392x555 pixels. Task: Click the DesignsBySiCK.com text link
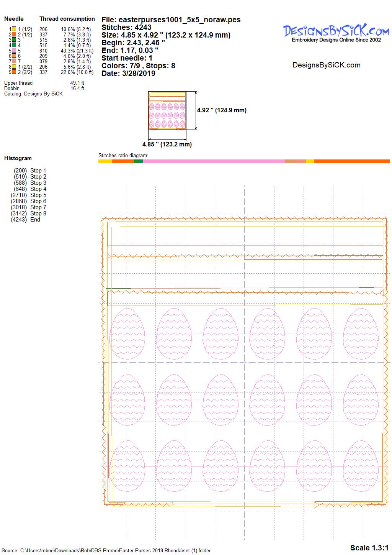click(326, 65)
